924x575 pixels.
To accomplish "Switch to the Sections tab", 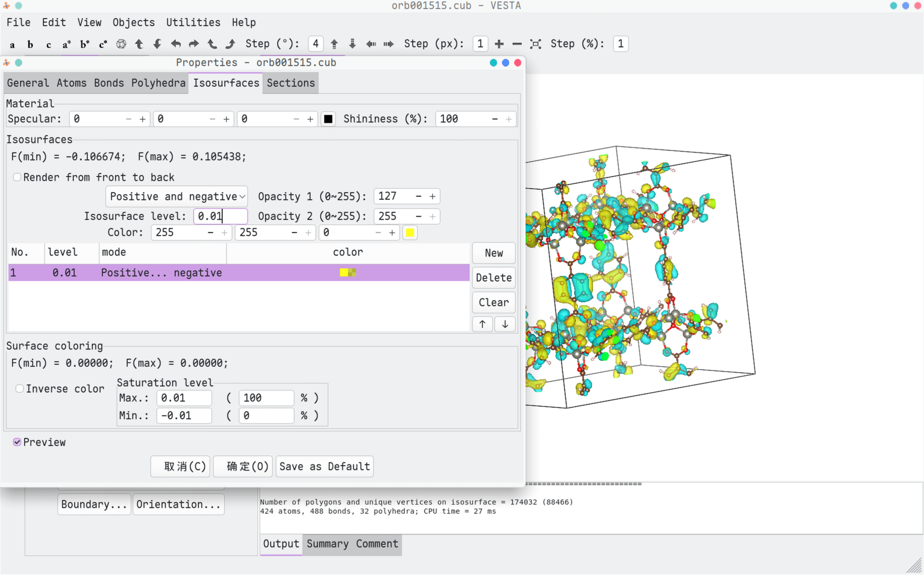I will [290, 83].
